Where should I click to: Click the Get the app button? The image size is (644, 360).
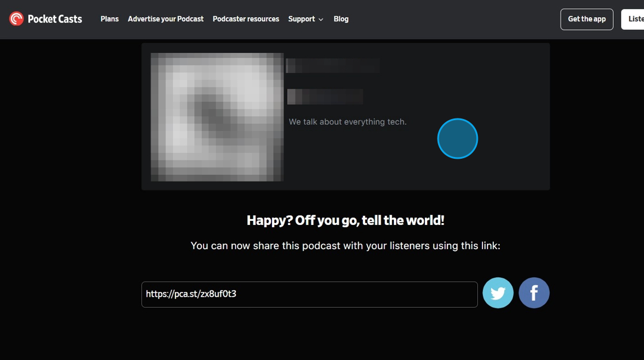(586, 19)
